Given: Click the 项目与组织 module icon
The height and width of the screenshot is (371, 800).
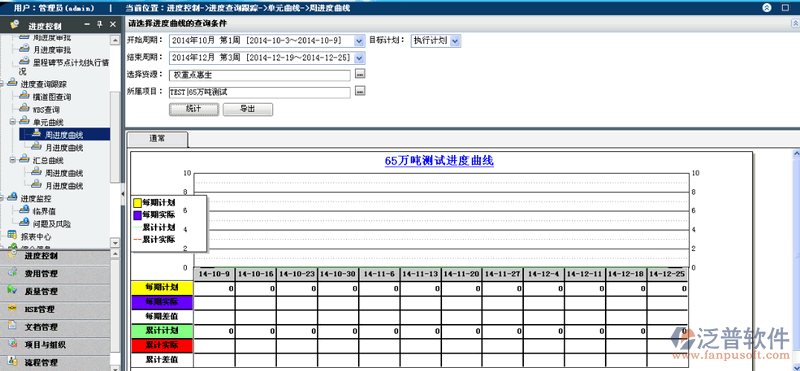Looking at the screenshot, I should coord(12,344).
